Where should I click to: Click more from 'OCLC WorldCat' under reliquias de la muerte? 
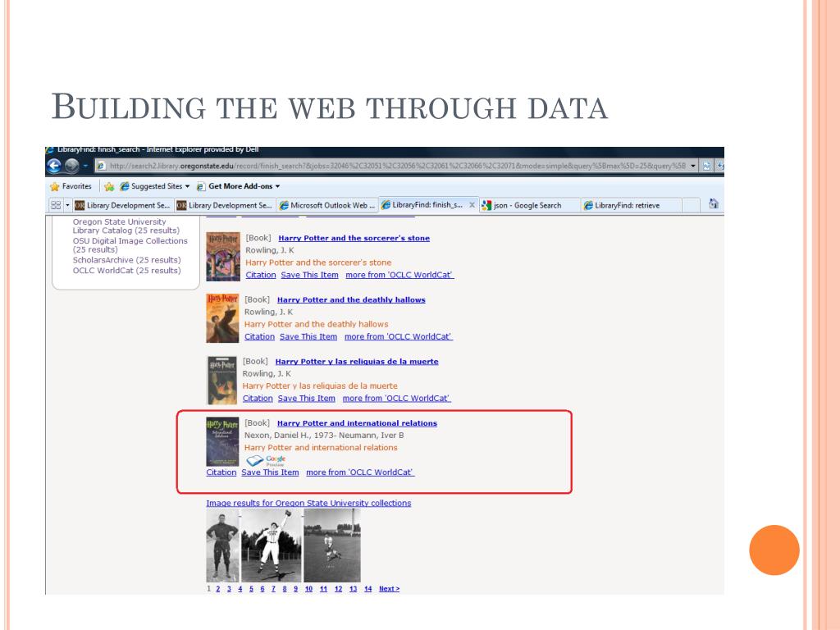(397, 398)
